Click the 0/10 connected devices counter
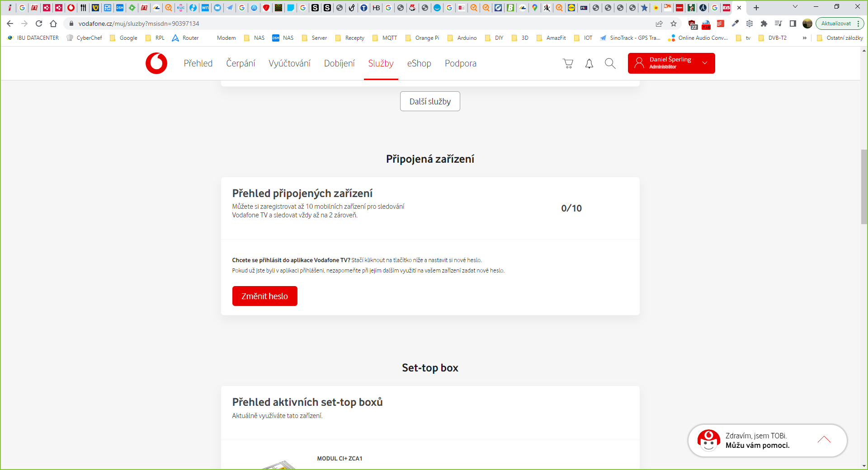The height and width of the screenshot is (470, 868). click(x=571, y=208)
